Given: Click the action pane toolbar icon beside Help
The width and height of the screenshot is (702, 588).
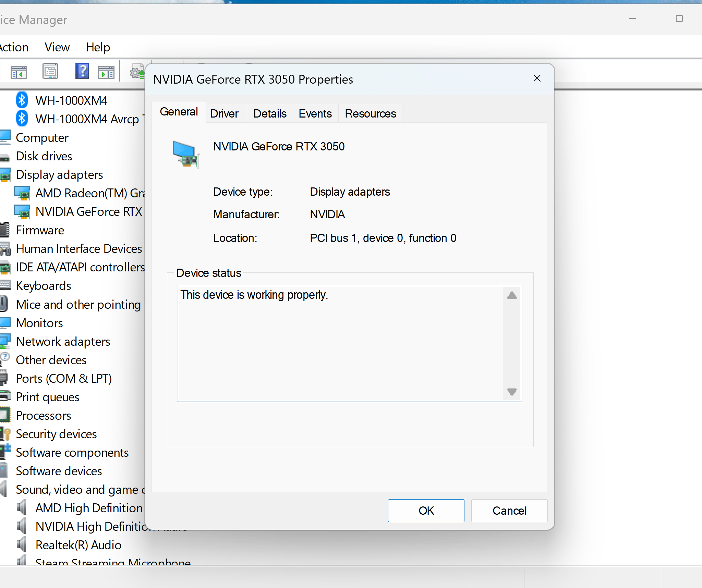Looking at the screenshot, I should coord(106,72).
